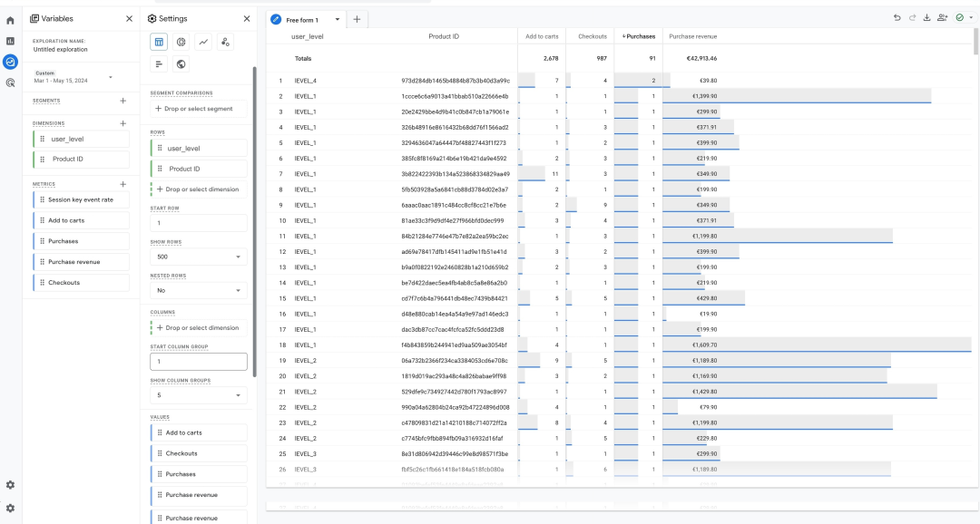
Task: Go to the Home icon in left navigation
Action: click(10, 21)
